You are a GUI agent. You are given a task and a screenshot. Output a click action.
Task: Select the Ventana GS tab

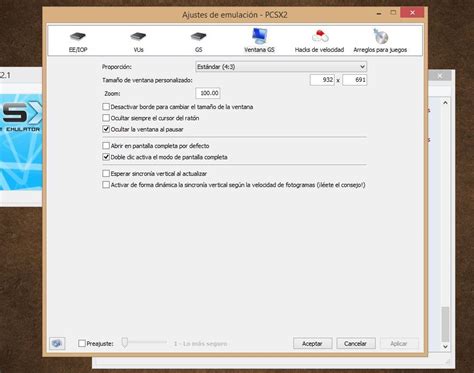coord(259,41)
